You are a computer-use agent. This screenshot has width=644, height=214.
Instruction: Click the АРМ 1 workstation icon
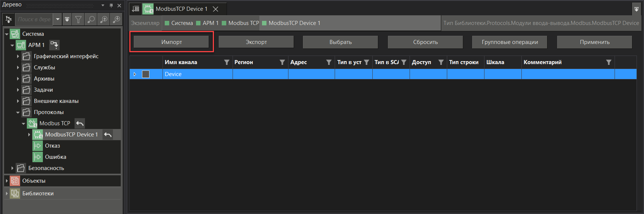(x=21, y=45)
